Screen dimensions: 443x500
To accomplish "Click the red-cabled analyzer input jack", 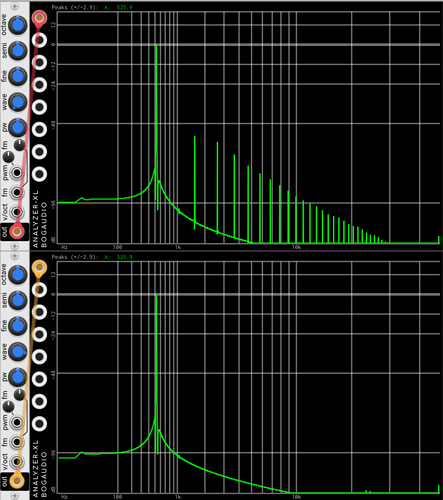I will click(39, 18).
